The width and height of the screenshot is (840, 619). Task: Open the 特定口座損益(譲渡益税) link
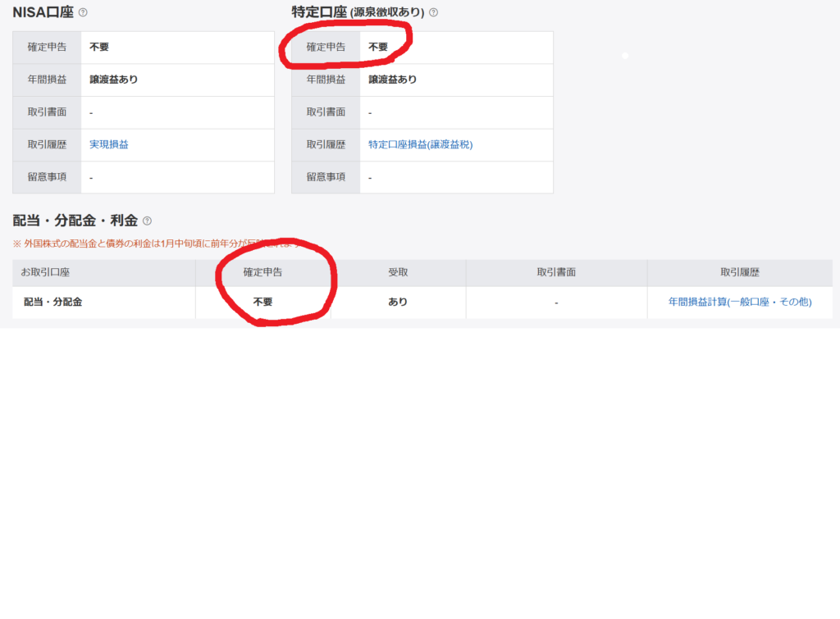tap(420, 144)
